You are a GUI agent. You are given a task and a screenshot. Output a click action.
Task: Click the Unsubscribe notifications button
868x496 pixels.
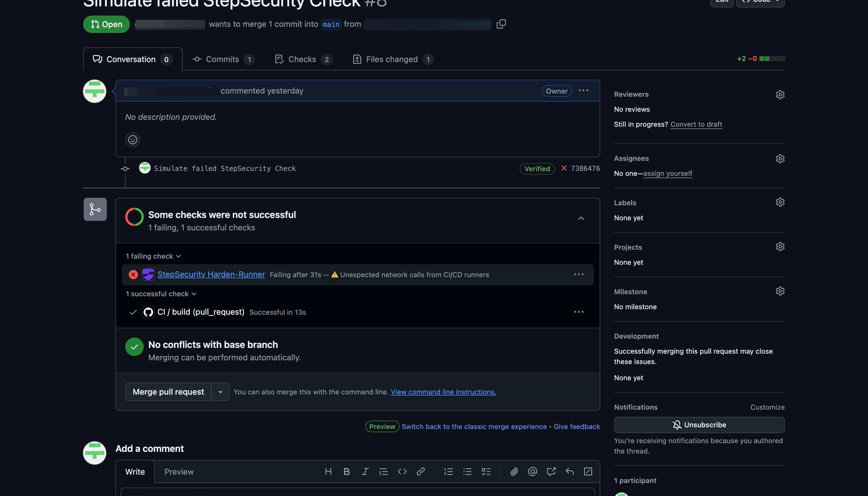tap(699, 425)
